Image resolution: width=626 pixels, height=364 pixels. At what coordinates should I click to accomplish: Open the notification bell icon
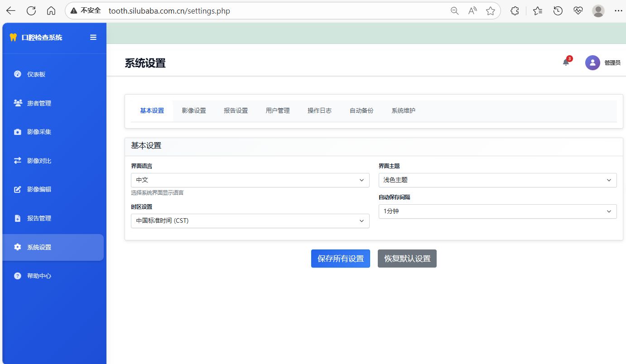566,62
